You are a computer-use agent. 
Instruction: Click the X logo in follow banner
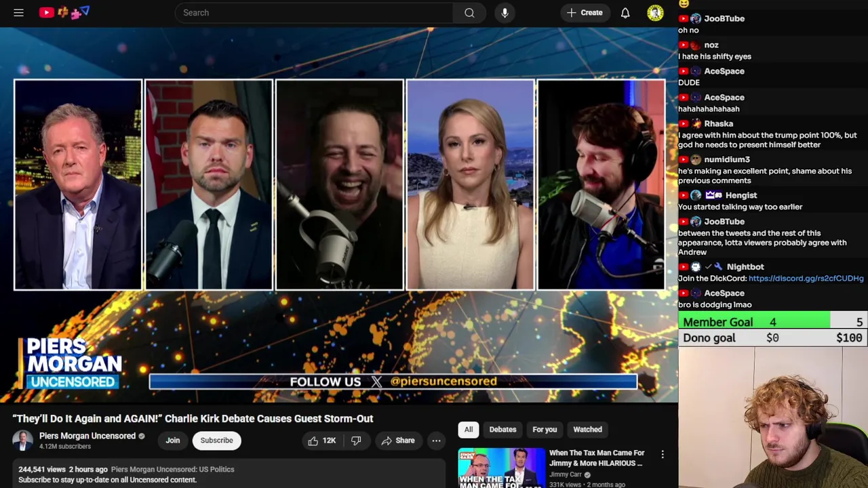click(376, 382)
